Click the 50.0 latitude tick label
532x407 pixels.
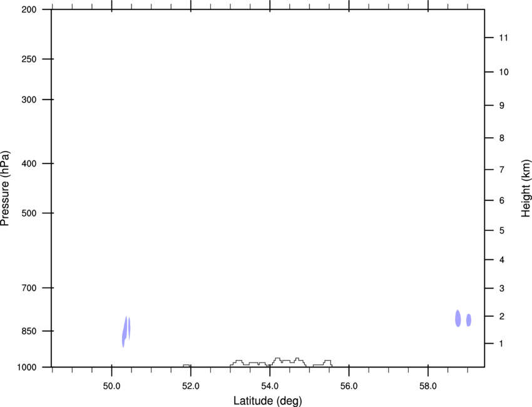point(111,386)
